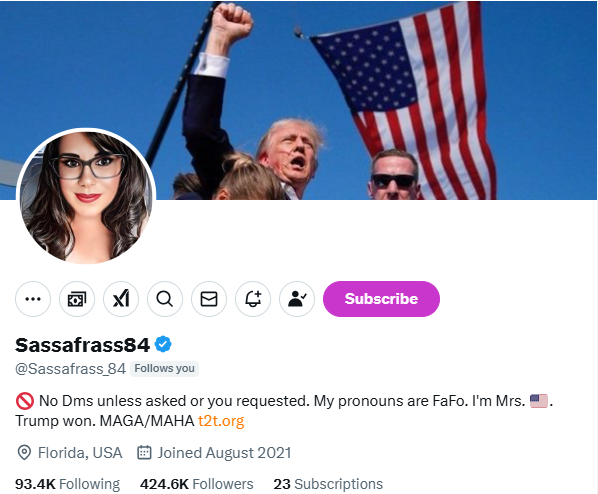
Task: View the 93.4K Following list
Action: (x=68, y=484)
